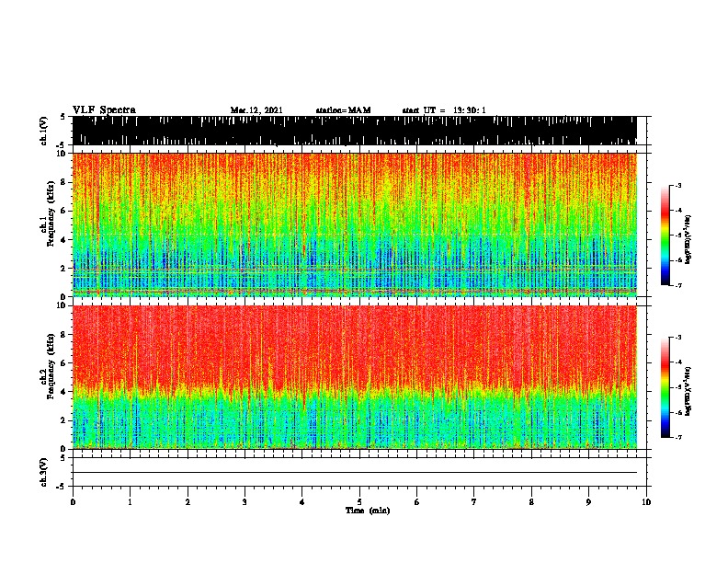Click the time axis tick label 5
The width and height of the screenshot is (728, 563).
click(x=359, y=502)
